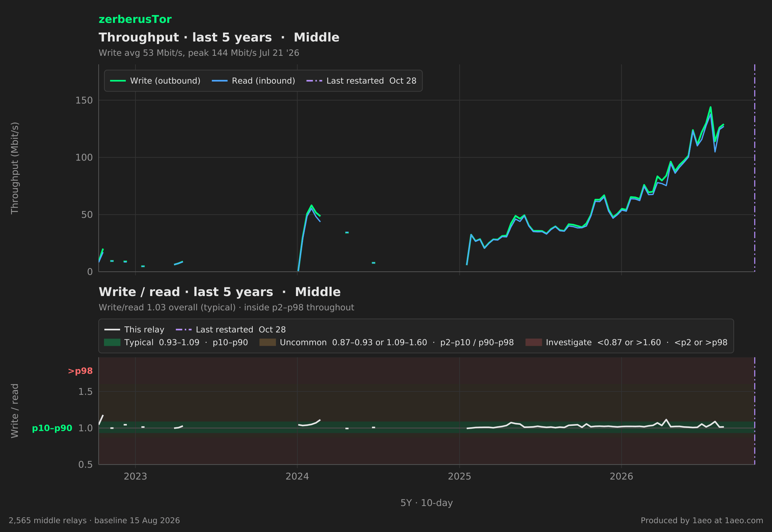Click the 2024 x-axis label

[297, 477]
